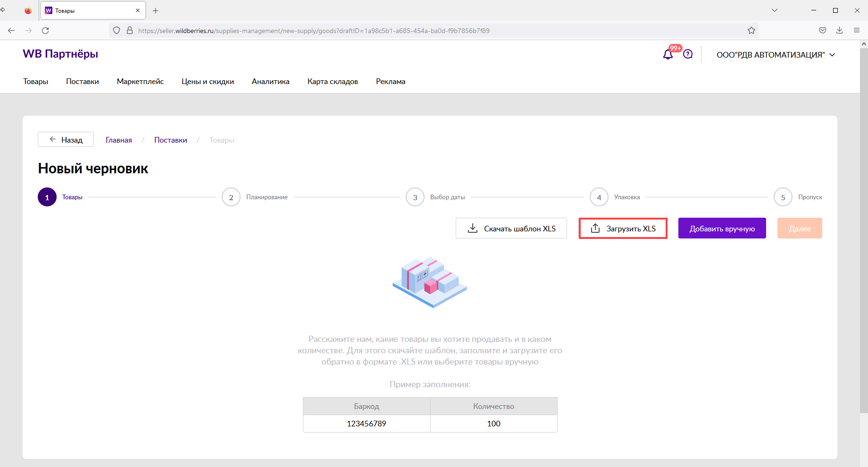868x467 pixels.
Task: Open the Аналитика menu item
Action: [270, 81]
